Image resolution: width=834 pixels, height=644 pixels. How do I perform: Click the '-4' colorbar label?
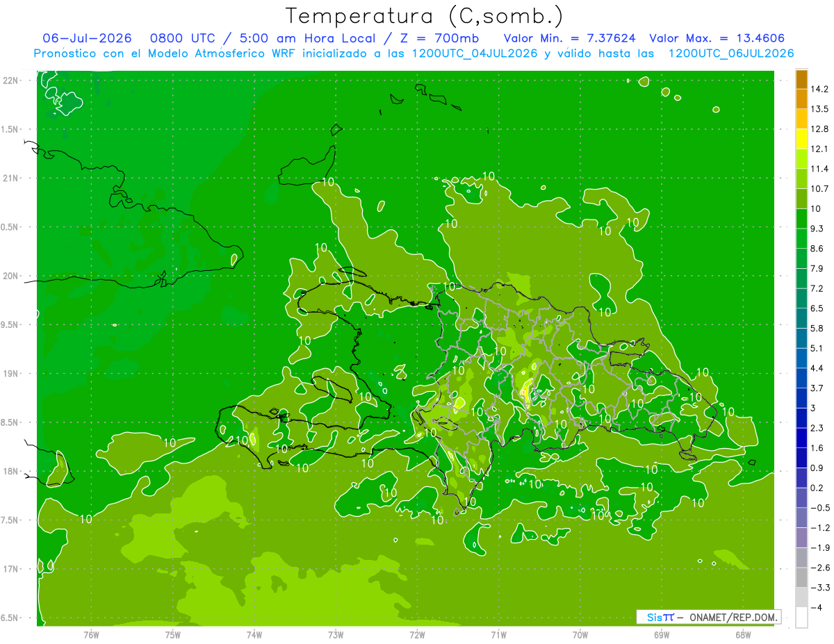(816, 608)
